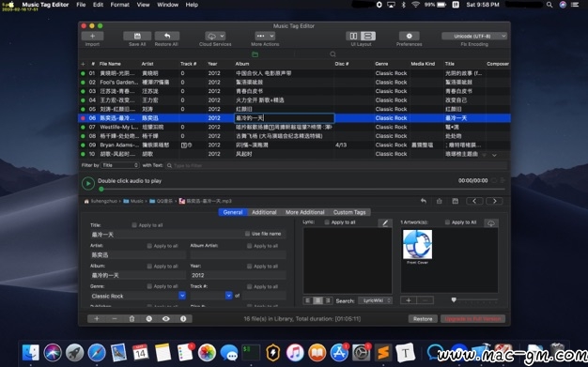Click the add artwork plus button

(409, 300)
